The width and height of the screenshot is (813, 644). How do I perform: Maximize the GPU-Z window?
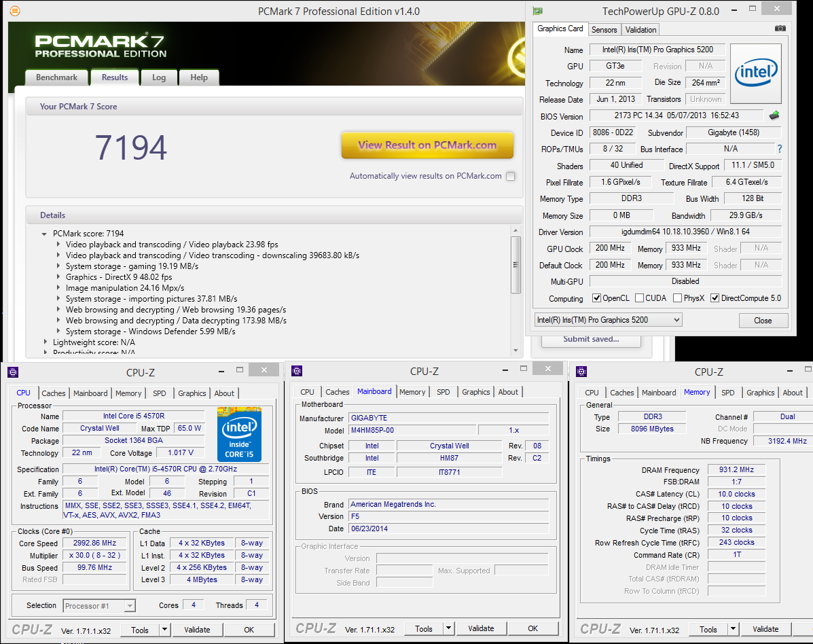753,8
